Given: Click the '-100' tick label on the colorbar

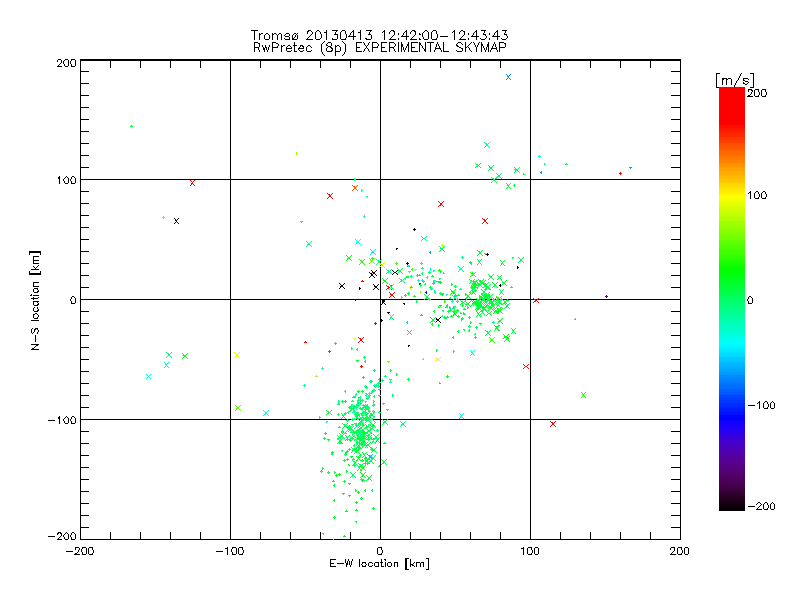Looking at the screenshot, I should tap(761, 405).
